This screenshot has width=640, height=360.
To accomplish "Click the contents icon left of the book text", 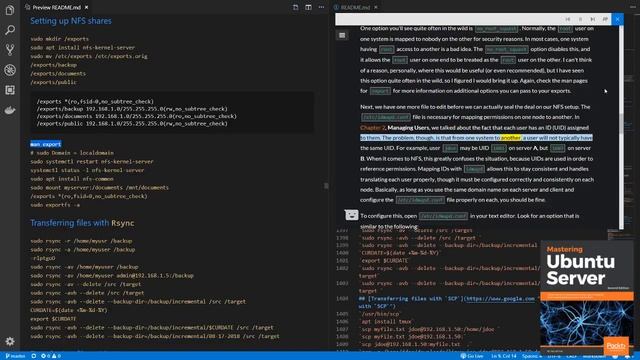I will 342,36.
